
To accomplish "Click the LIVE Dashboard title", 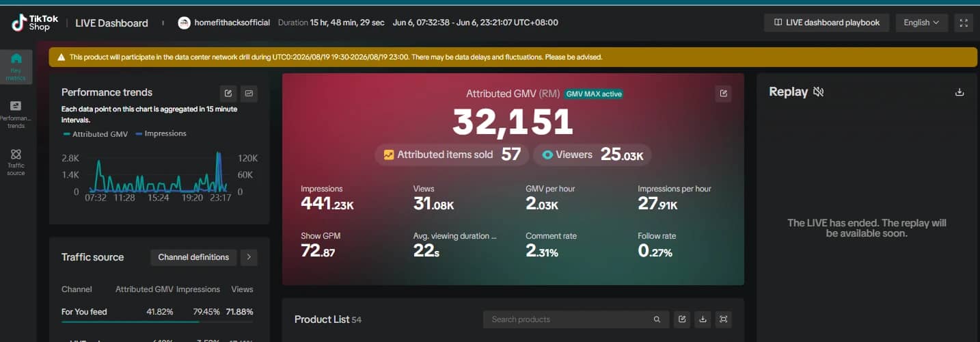I will click(111, 23).
